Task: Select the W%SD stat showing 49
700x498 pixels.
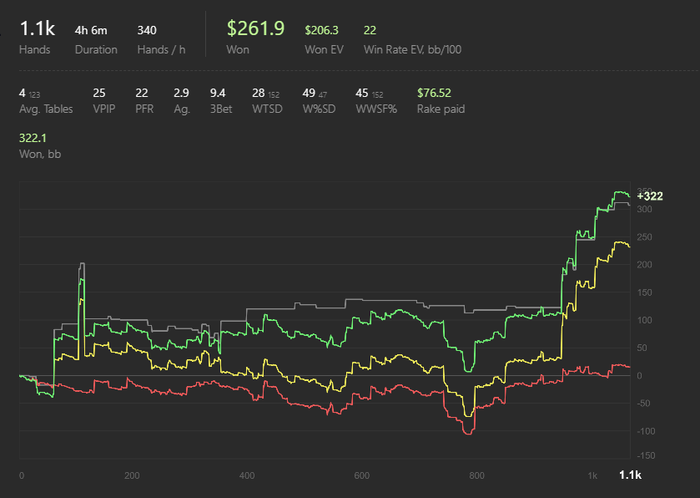Action: coord(316,100)
